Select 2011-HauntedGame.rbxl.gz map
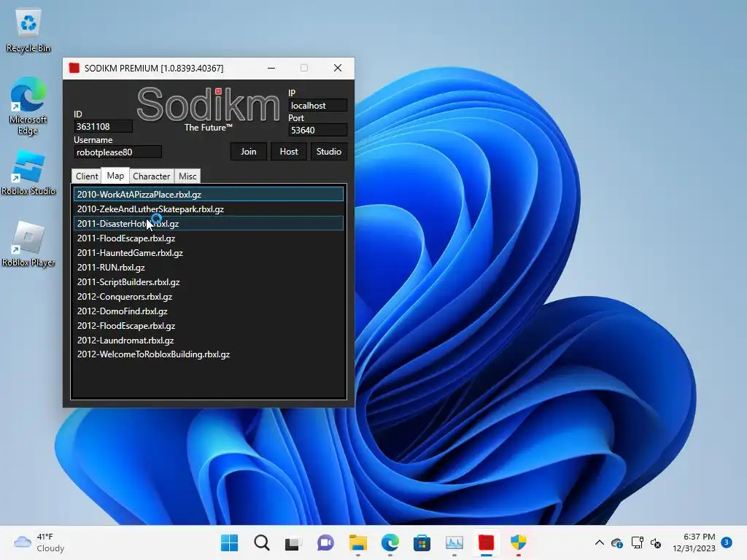 pos(208,253)
